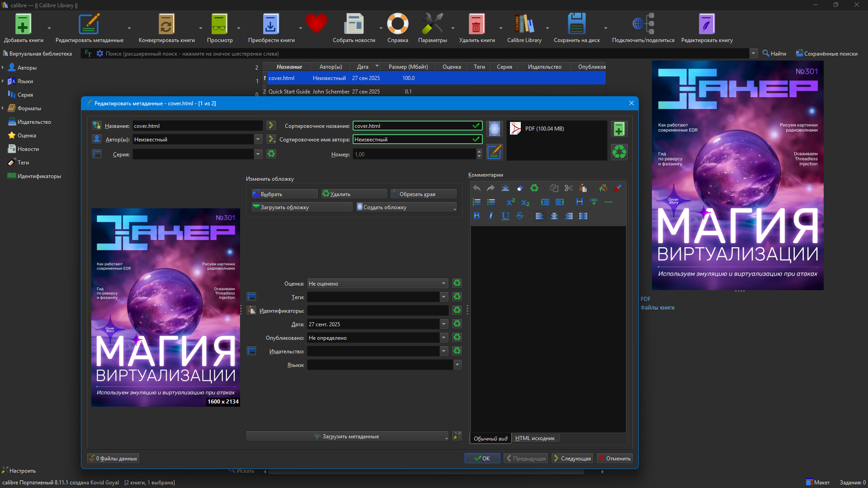This screenshot has height=488, width=868.
Task: Select the Обычный вид tab
Action: tap(491, 438)
